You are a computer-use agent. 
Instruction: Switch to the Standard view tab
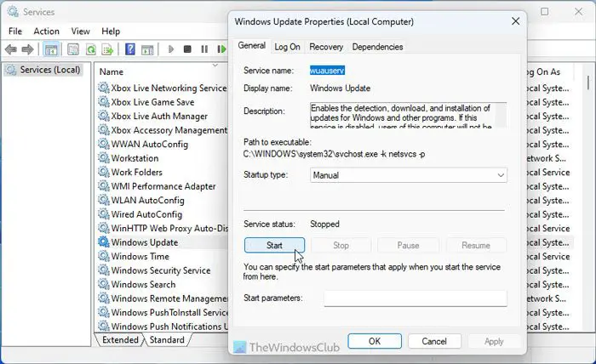167,339
